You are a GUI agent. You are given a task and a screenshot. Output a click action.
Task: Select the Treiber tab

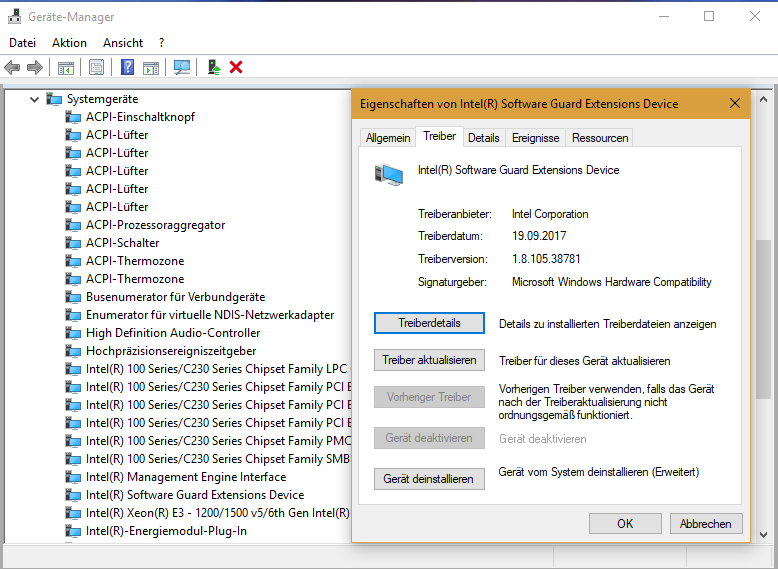[x=440, y=136]
